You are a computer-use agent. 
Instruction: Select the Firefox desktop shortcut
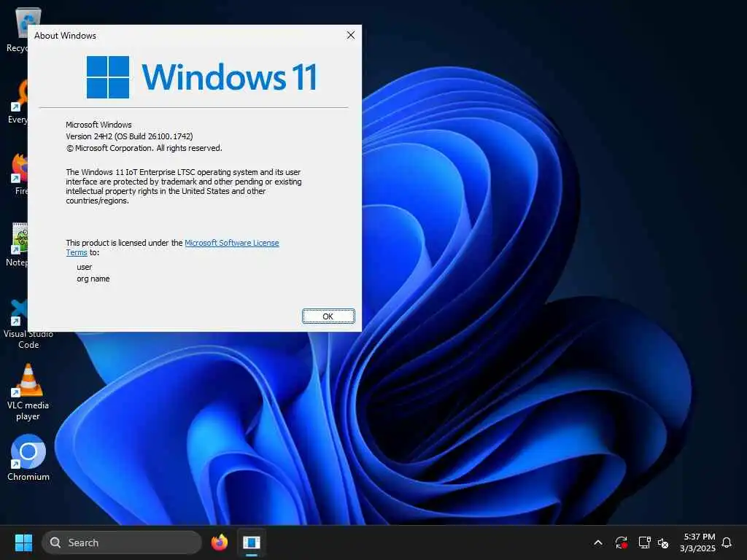pyautogui.click(x=20, y=174)
